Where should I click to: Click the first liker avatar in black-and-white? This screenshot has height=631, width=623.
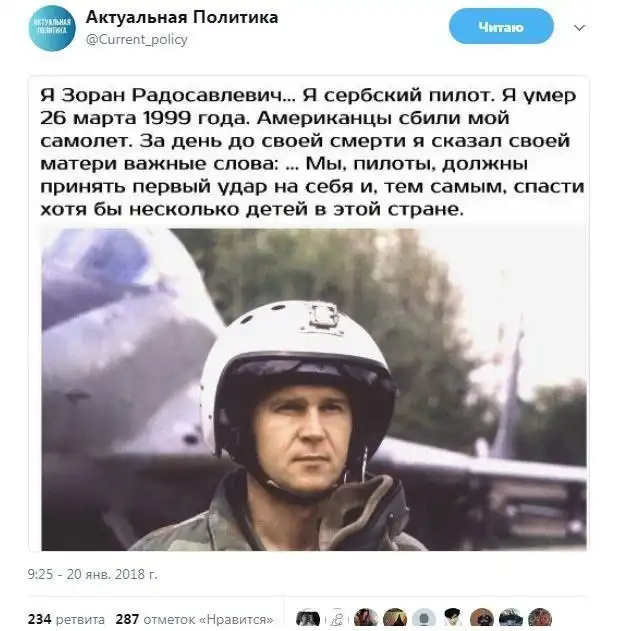tap(308, 619)
